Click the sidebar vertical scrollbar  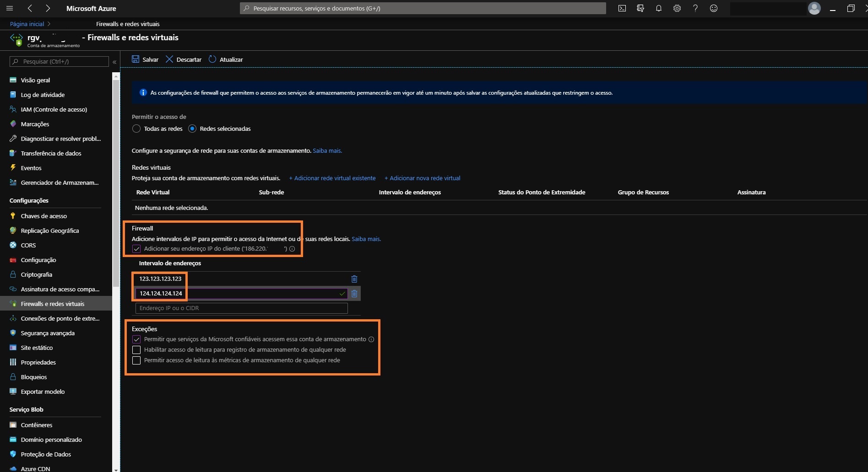(x=116, y=183)
